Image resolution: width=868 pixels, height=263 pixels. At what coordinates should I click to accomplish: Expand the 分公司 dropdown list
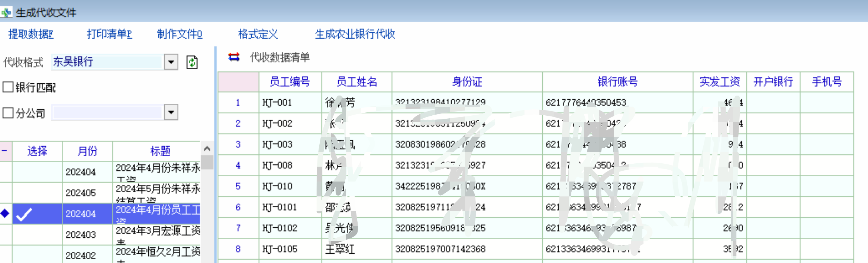point(171,112)
